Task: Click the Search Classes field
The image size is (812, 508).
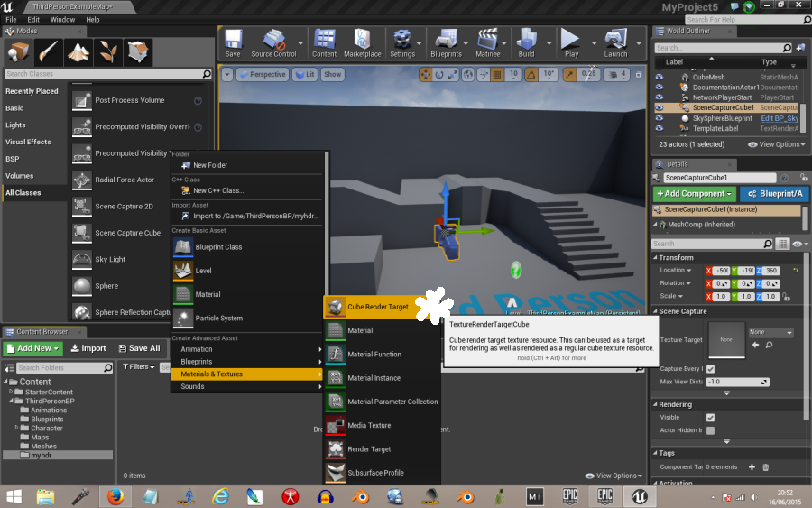Action: pos(108,74)
